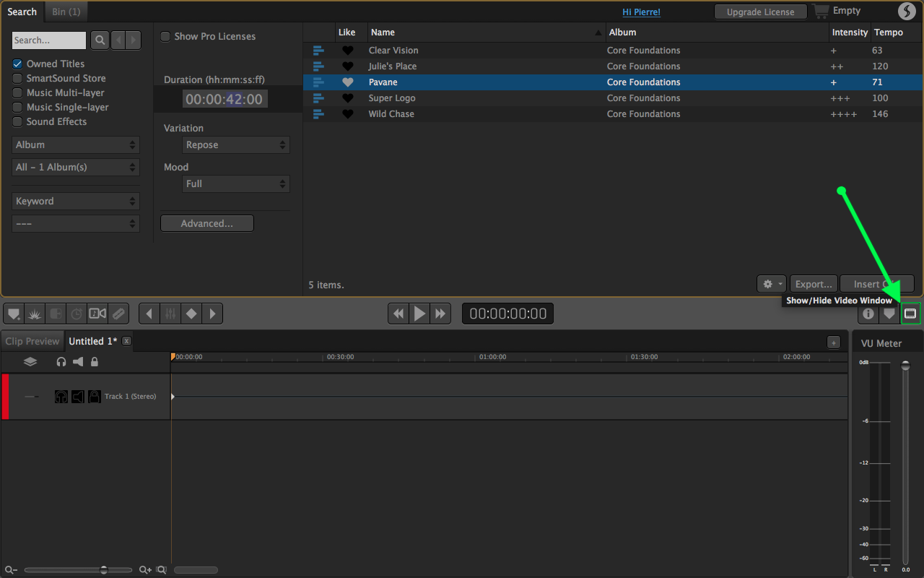
Task: Like the Clear Vision track heart
Action: (x=348, y=51)
